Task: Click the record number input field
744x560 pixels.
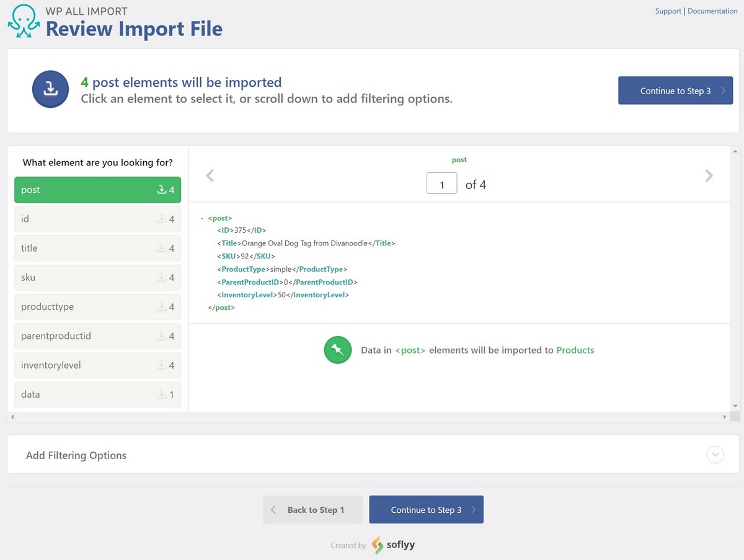Action: click(x=441, y=183)
